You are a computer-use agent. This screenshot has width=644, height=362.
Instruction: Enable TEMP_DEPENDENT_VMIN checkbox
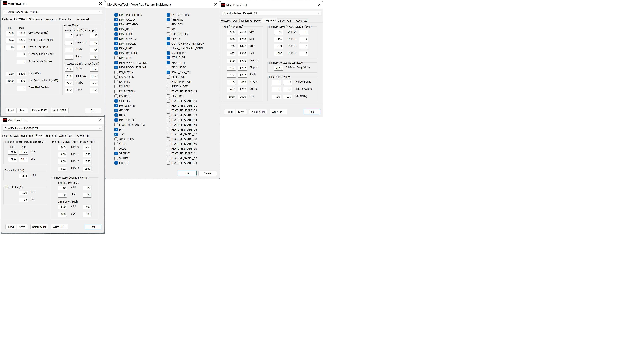click(x=168, y=48)
